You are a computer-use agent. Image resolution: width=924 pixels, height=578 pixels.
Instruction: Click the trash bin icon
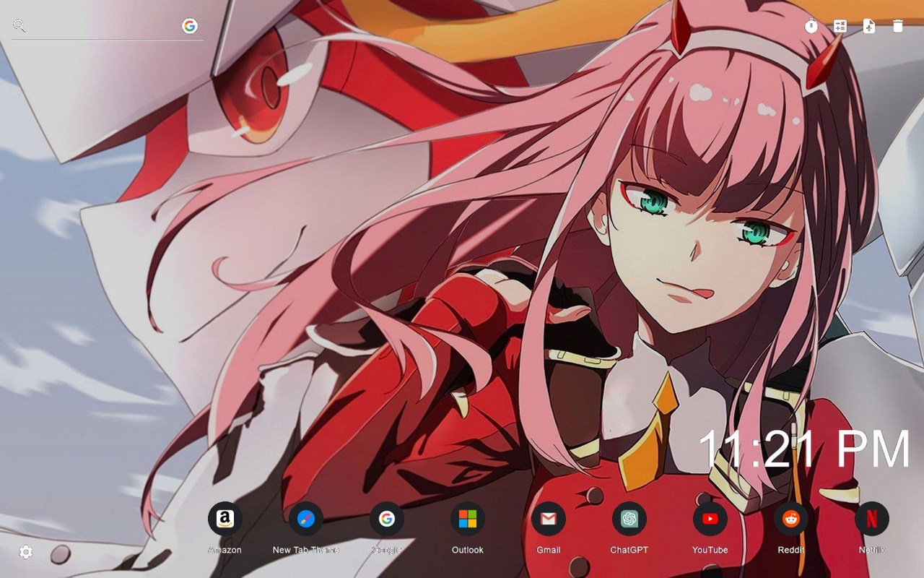pos(897,26)
